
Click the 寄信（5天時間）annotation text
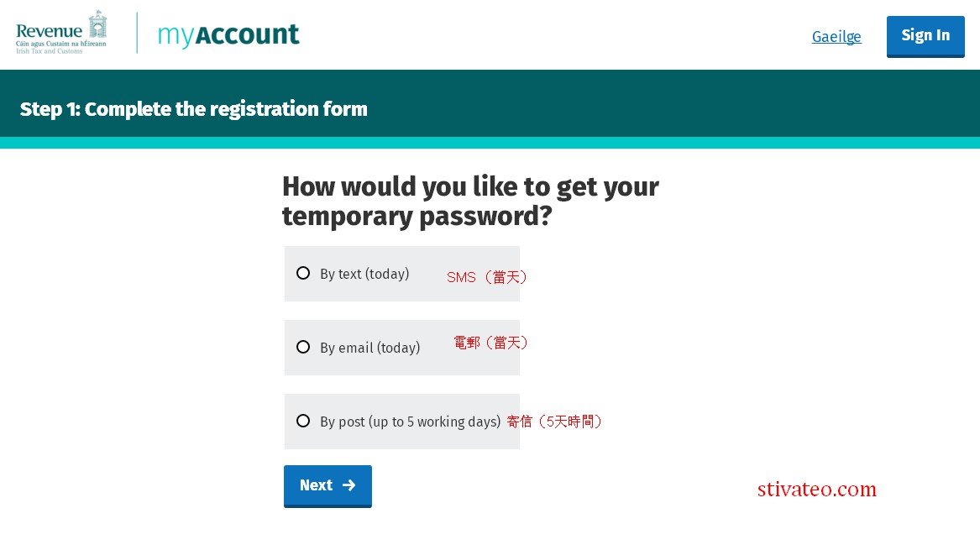[555, 421]
